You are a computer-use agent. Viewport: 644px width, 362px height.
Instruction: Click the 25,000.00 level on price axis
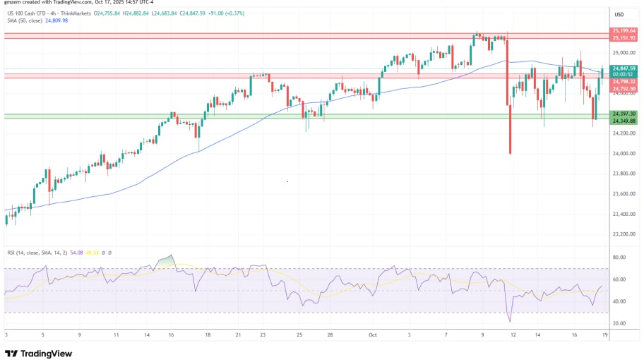click(x=623, y=53)
